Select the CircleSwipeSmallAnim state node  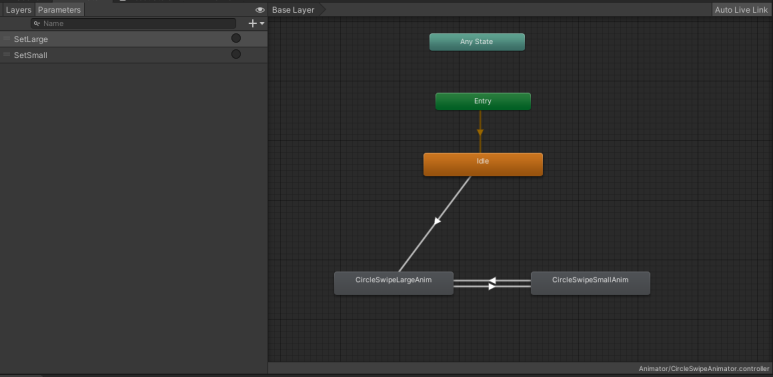tap(590, 283)
